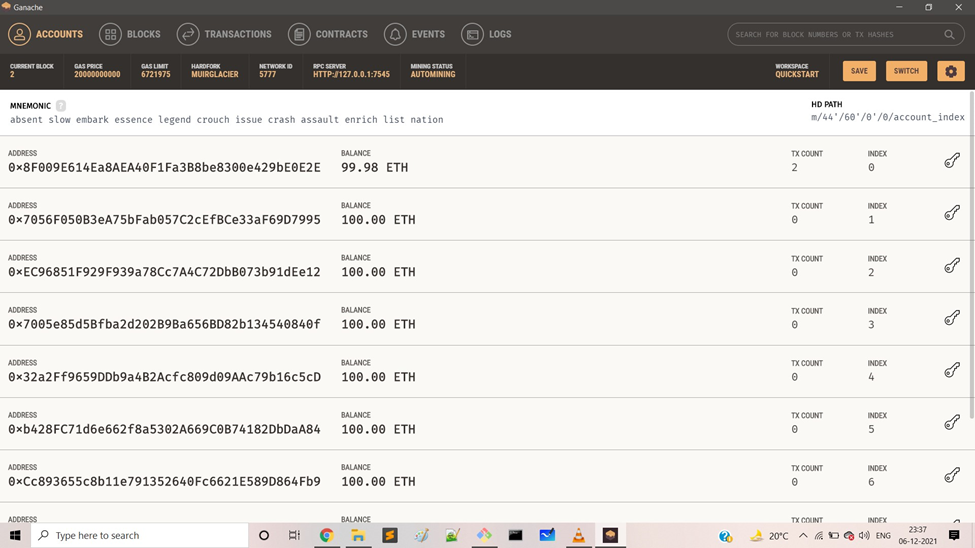975x548 pixels.
Task: Open settings with the gear icon
Action: 951,71
